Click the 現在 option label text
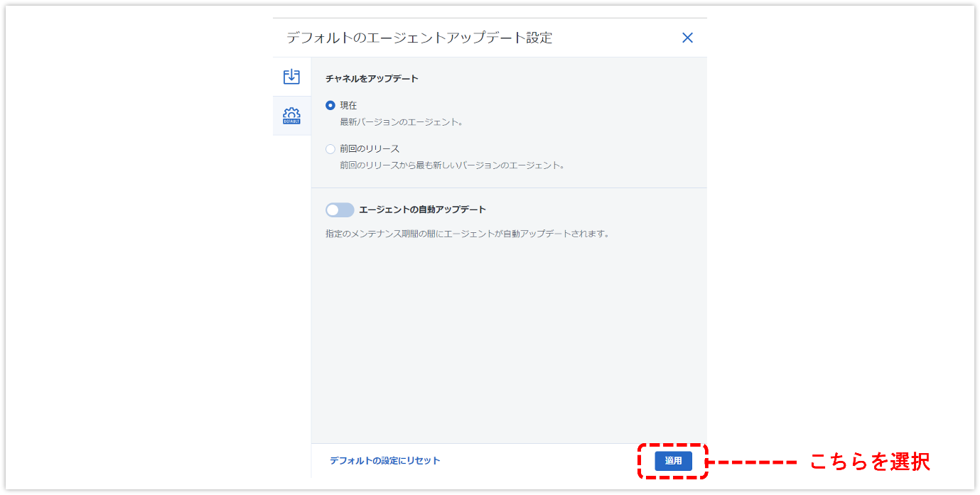This screenshot has height=495, width=980. click(348, 105)
